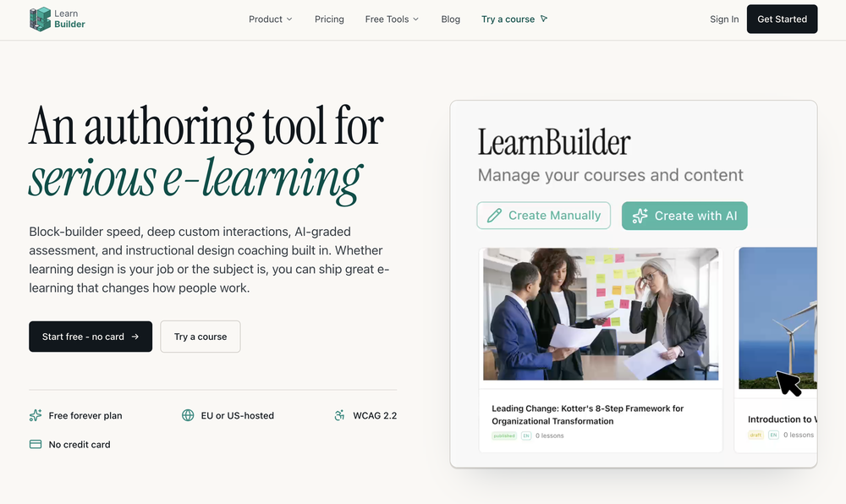This screenshot has height=504, width=846.
Task: Open the Product dropdown menu
Action: click(x=271, y=19)
